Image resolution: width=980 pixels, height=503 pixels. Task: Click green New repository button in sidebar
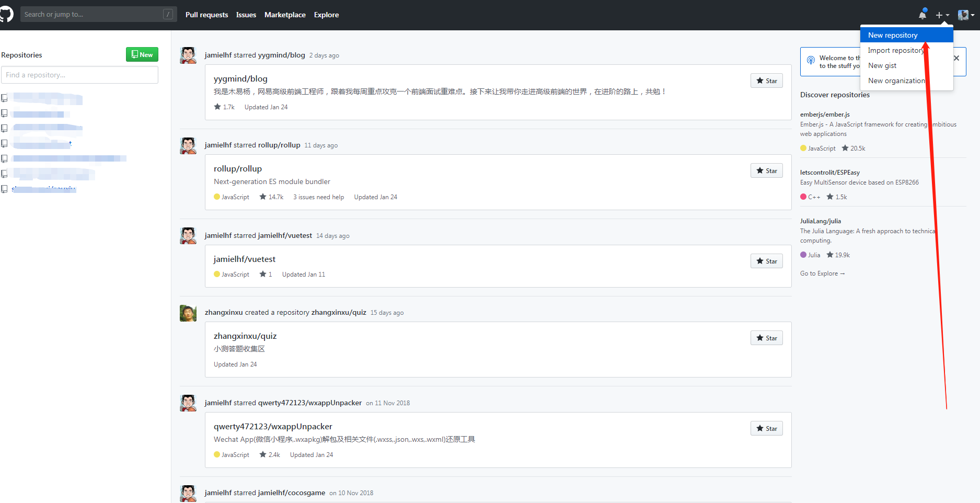pyautogui.click(x=142, y=54)
